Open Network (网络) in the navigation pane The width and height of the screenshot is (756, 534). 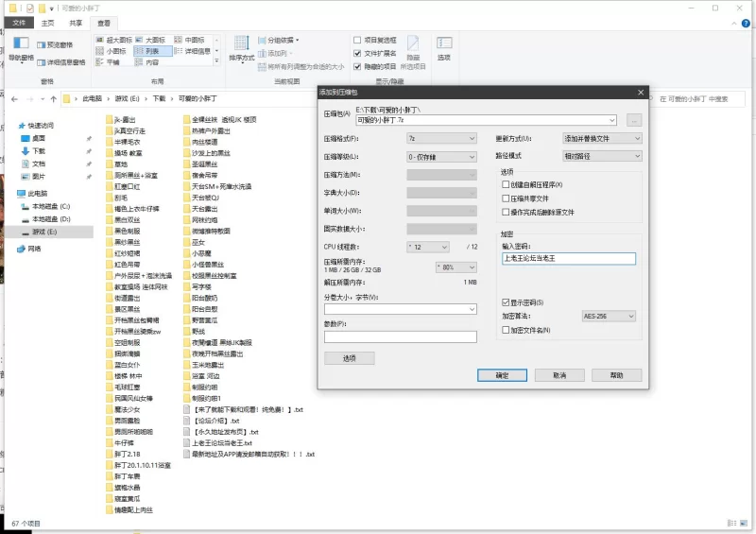[x=34, y=249]
